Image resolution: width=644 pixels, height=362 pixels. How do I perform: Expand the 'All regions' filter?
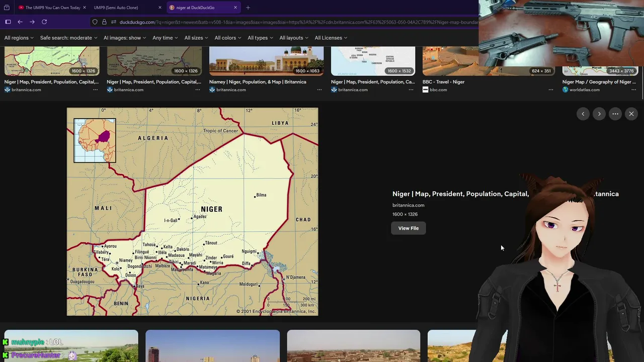pos(19,38)
